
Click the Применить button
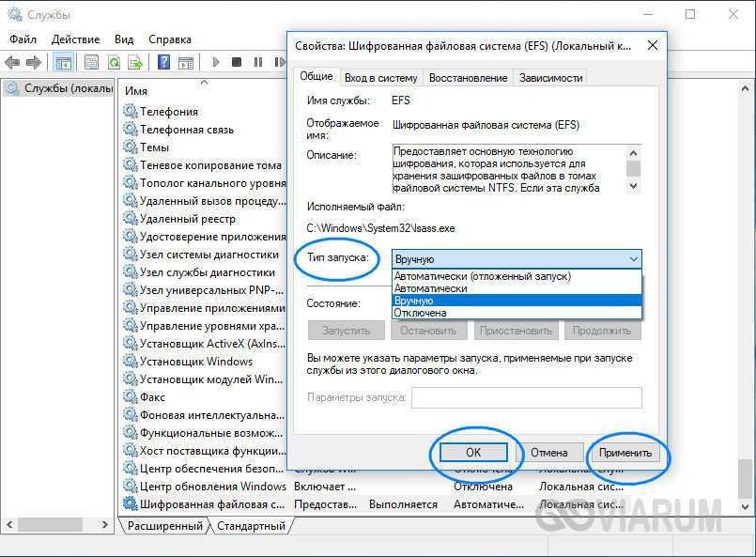click(x=625, y=453)
